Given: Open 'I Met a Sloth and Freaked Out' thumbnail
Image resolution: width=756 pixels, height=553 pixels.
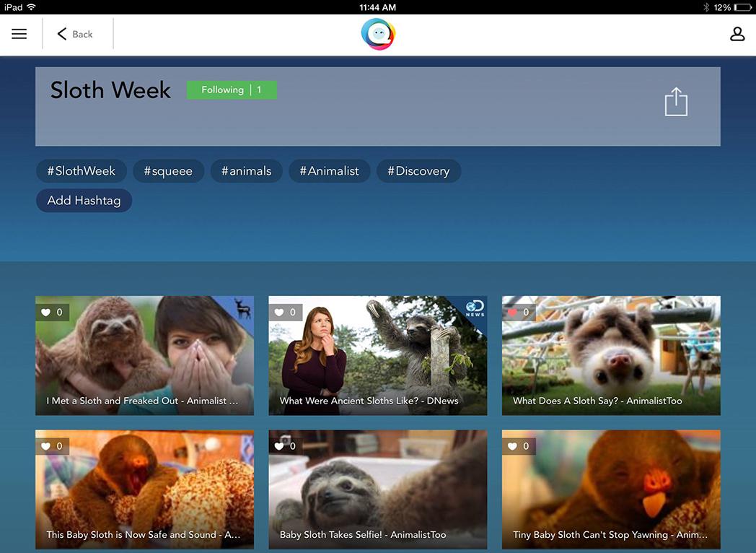Looking at the screenshot, I should click(x=145, y=356).
